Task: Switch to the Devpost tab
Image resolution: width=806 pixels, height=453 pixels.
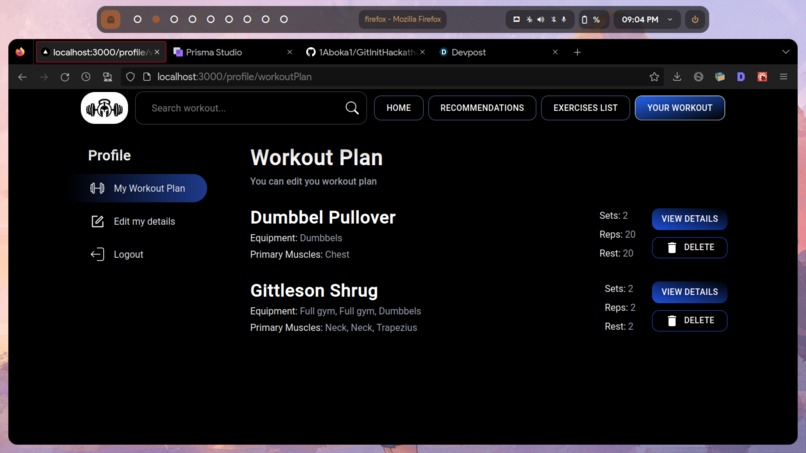Action: coord(498,52)
